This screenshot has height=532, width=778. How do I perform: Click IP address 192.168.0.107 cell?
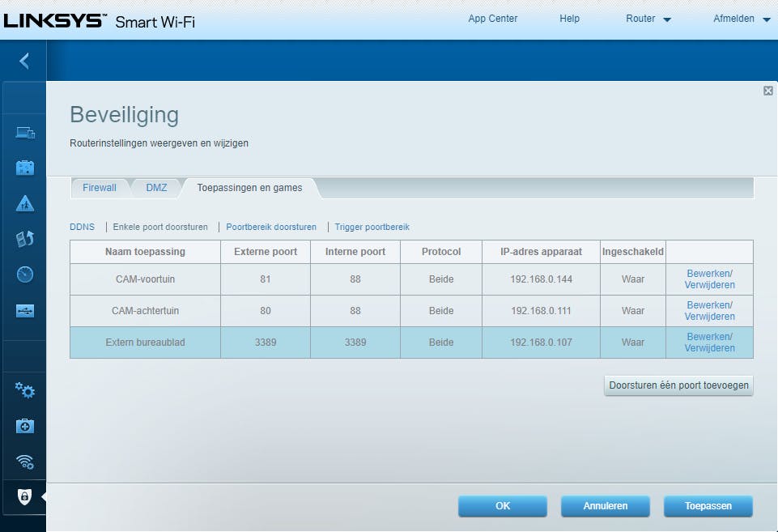(x=541, y=343)
